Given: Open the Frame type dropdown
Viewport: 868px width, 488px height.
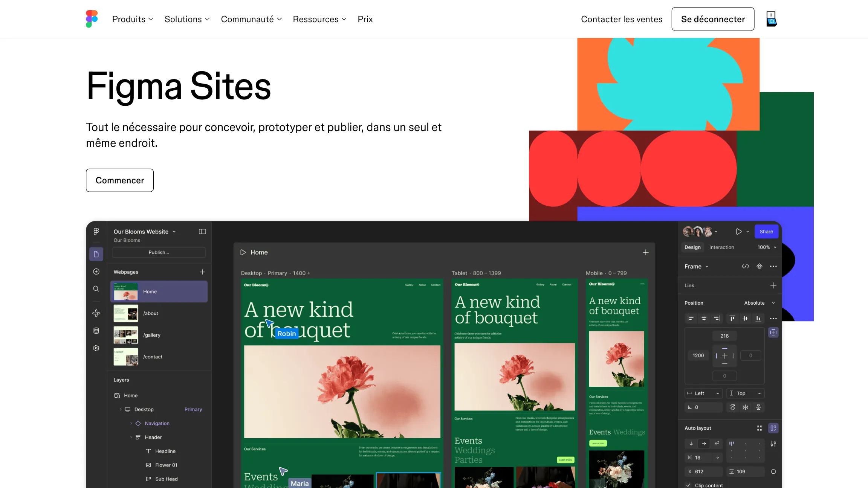Looking at the screenshot, I should click(697, 266).
